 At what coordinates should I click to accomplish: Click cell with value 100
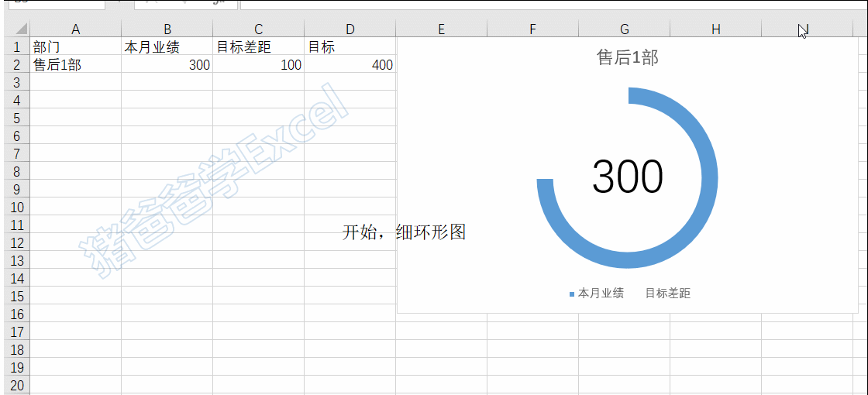[259, 64]
